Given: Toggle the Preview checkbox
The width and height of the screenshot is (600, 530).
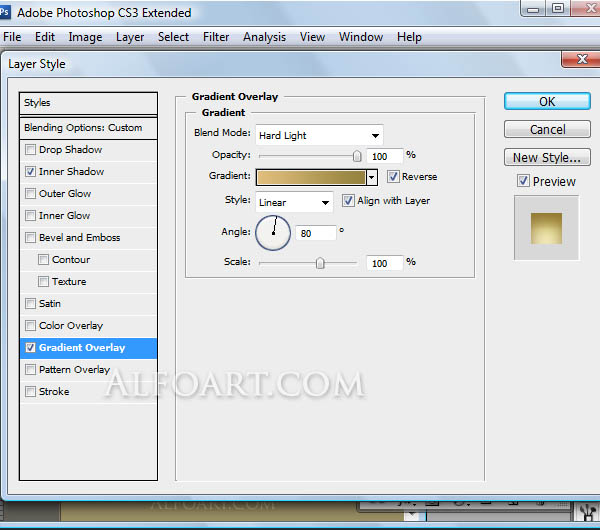Looking at the screenshot, I should (x=523, y=181).
